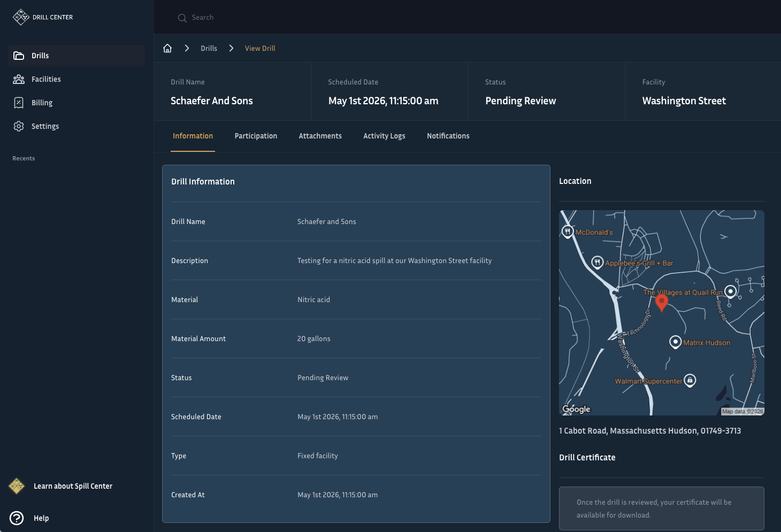This screenshot has height=532, width=781.
Task: Click the Location heading
Action: click(x=575, y=181)
